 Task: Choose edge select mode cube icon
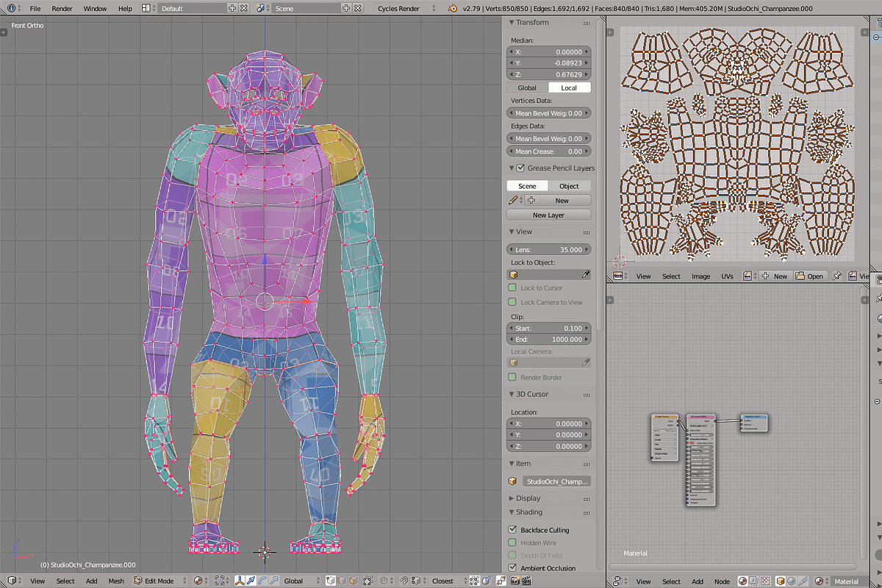click(x=343, y=581)
